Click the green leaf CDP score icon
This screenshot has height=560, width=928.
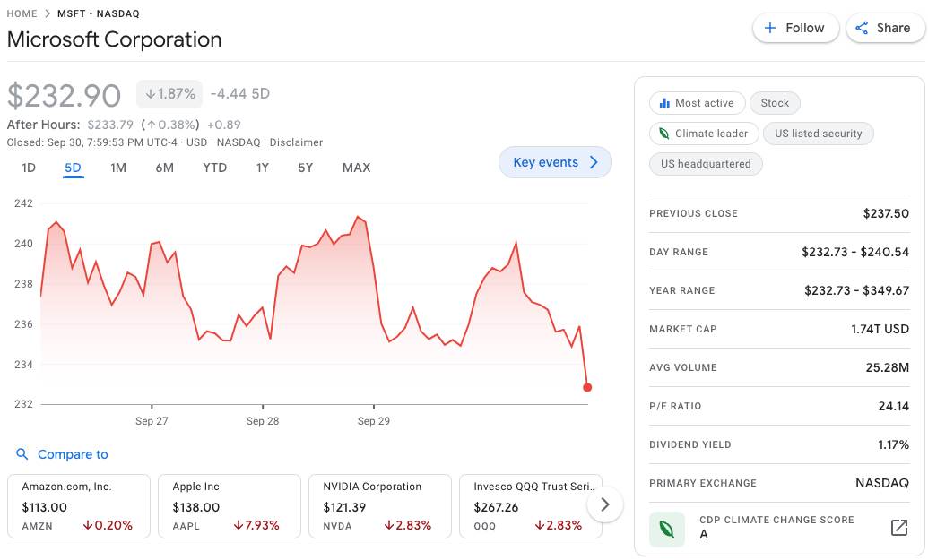click(667, 528)
